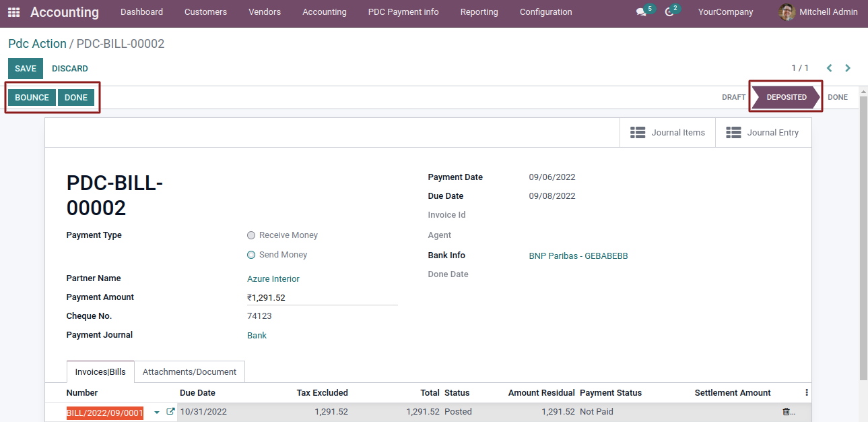Click the Not Paid cell
The height and width of the screenshot is (422, 868).
point(597,412)
